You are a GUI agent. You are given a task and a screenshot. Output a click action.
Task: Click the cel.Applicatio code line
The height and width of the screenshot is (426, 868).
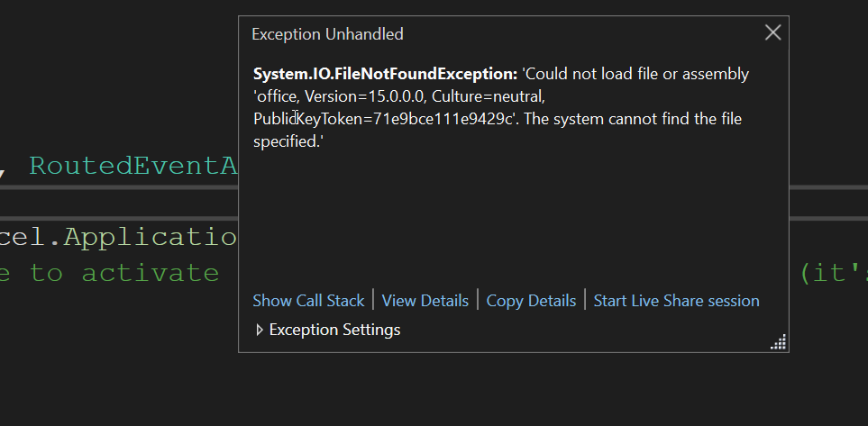click(118, 238)
